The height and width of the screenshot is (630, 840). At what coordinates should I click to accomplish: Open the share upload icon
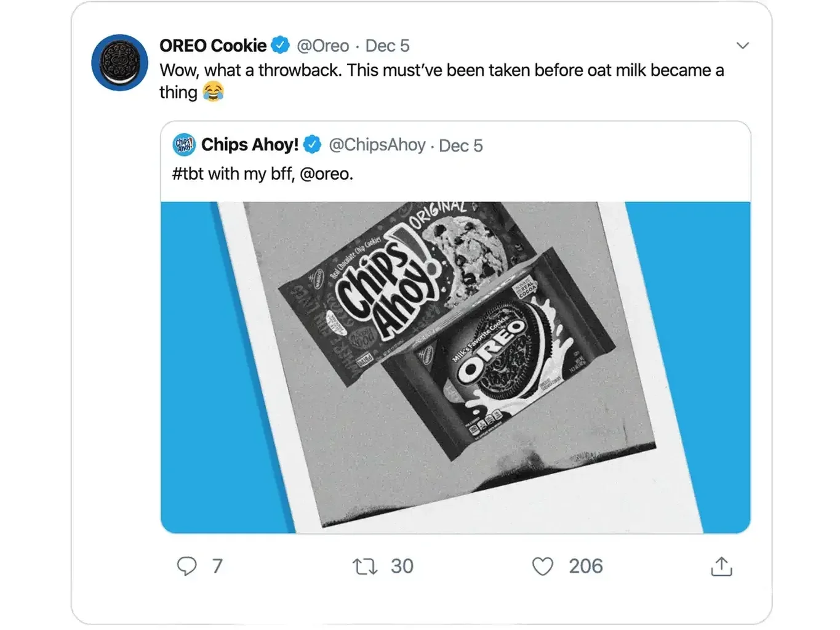721,566
